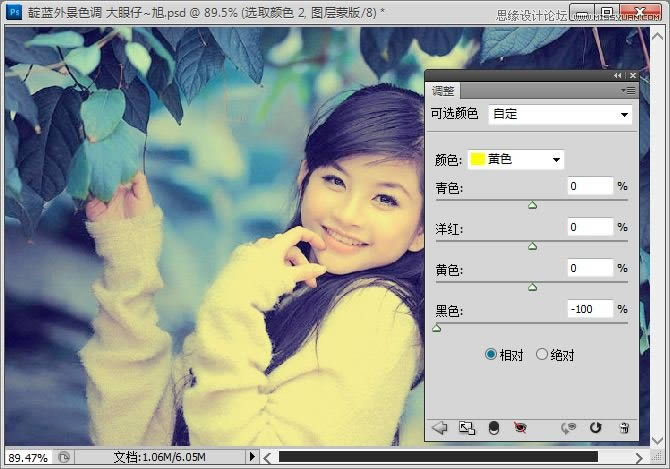Viewport: 670px width, 469px height.
Task: Select the 相对 (Relative) radio button
Action: tap(491, 354)
